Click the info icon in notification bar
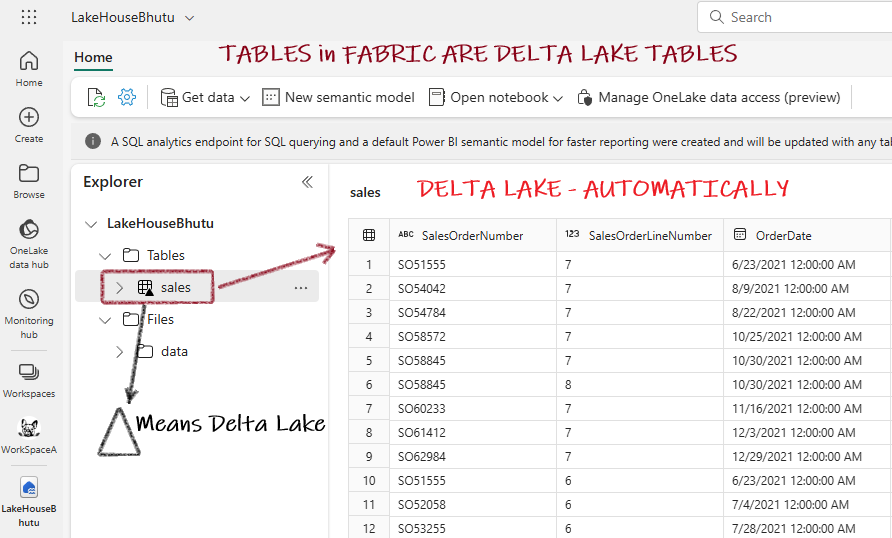The image size is (892, 538). coord(93,142)
